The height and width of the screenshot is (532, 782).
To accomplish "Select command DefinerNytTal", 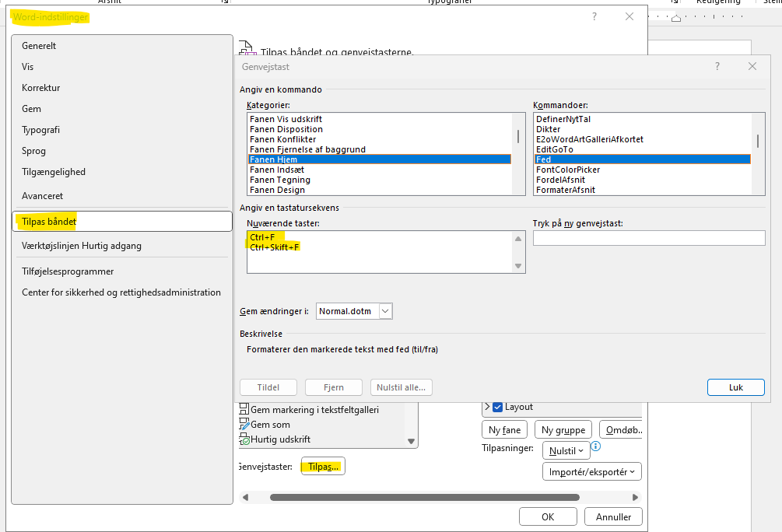I will [643, 119].
